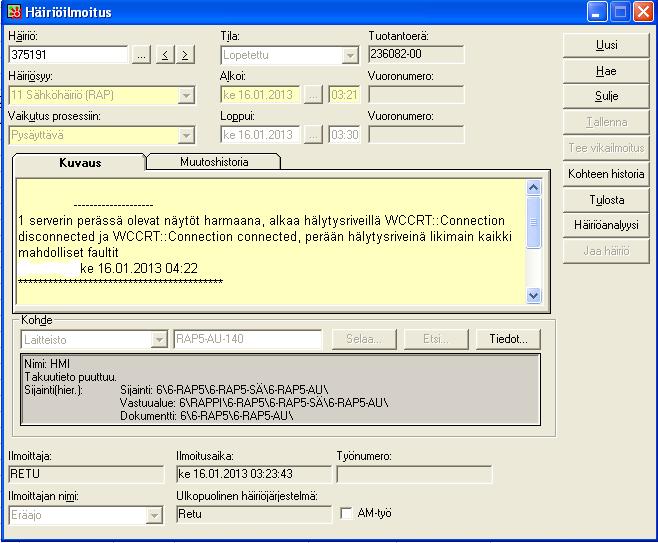Click the Loppui time field 03:30
Image resolution: width=658 pixels, height=543 pixels.
344,135
